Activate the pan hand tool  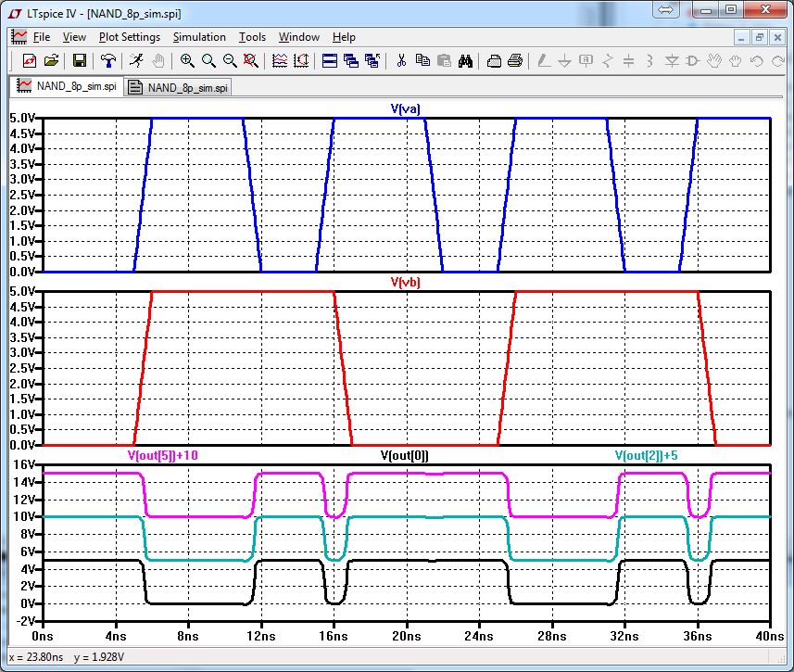(158, 59)
